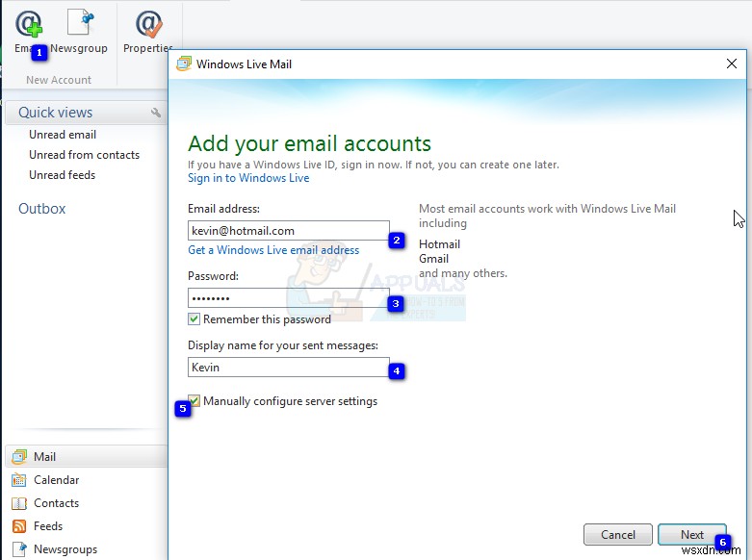Open the Outbox folder
Viewport: 752px width, 560px height.
pos(41,209)
